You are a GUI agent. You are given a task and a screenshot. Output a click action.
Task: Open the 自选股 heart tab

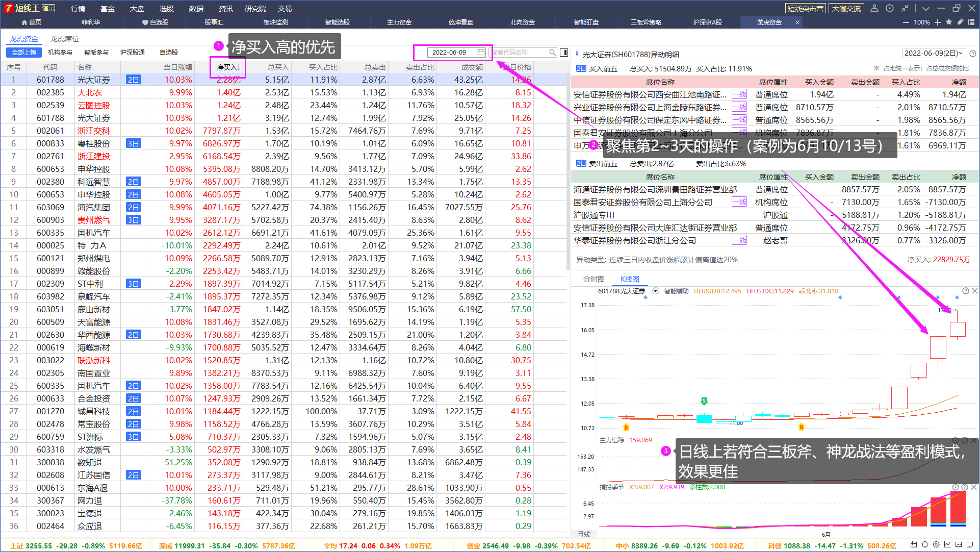click(155, 22)
